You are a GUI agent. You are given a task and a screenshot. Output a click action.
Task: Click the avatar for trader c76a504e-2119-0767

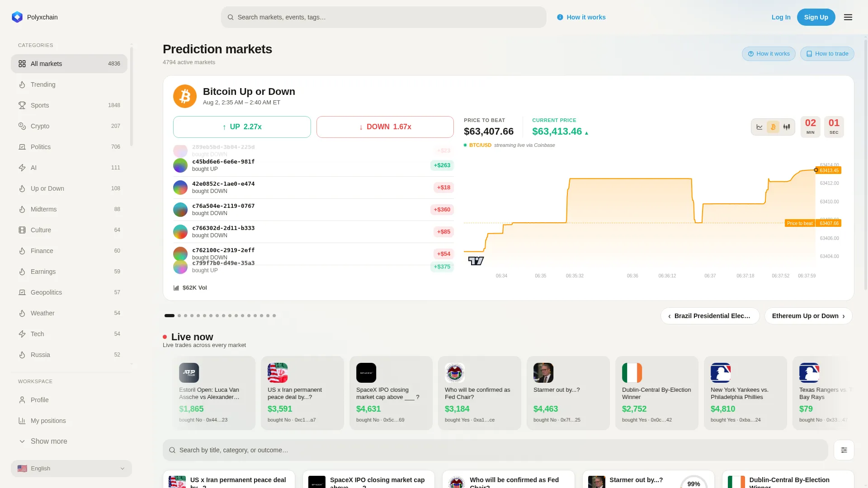180,210
